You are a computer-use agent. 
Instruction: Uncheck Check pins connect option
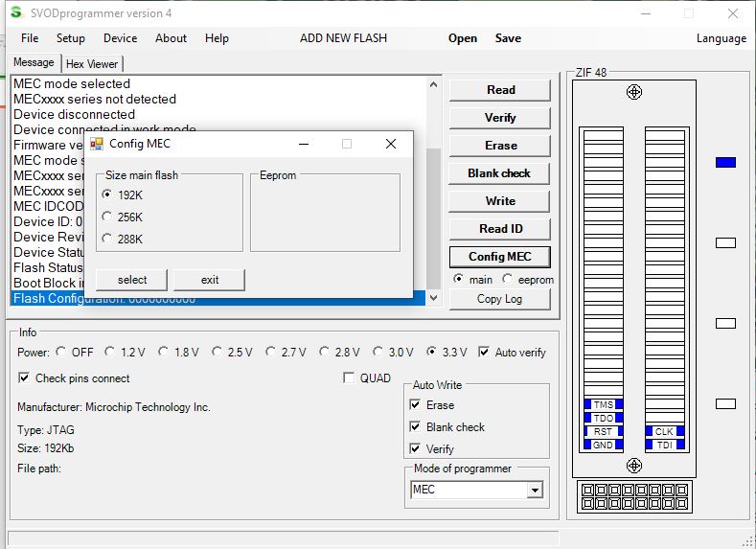point(24,378)
